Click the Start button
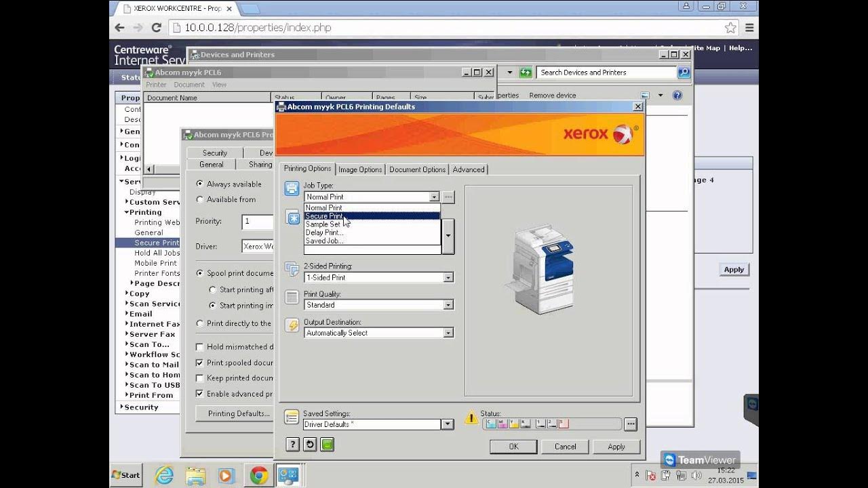 (126, 474)
